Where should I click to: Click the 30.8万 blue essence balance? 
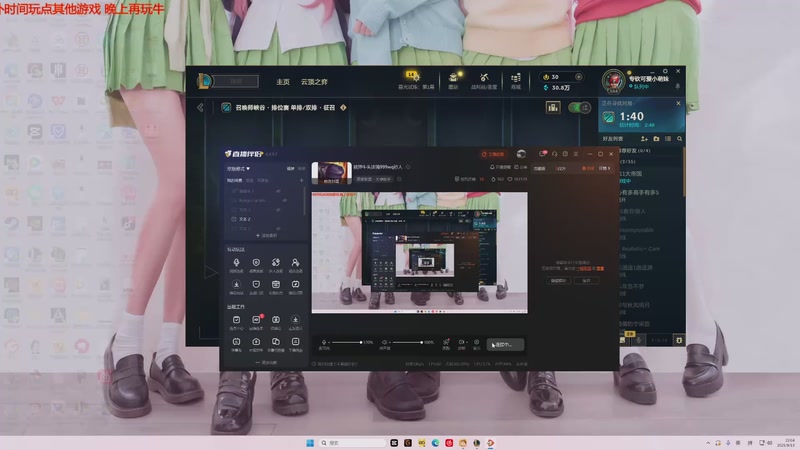(x=557, y=88)
